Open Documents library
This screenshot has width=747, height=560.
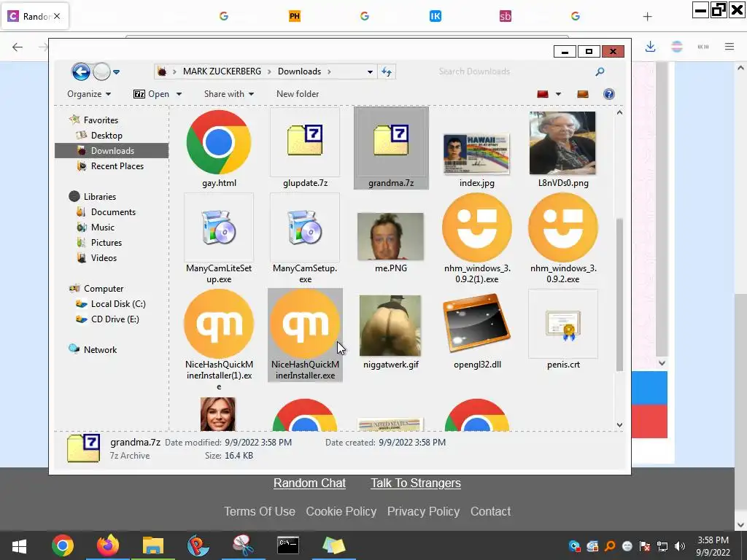(x=113, y=212)
